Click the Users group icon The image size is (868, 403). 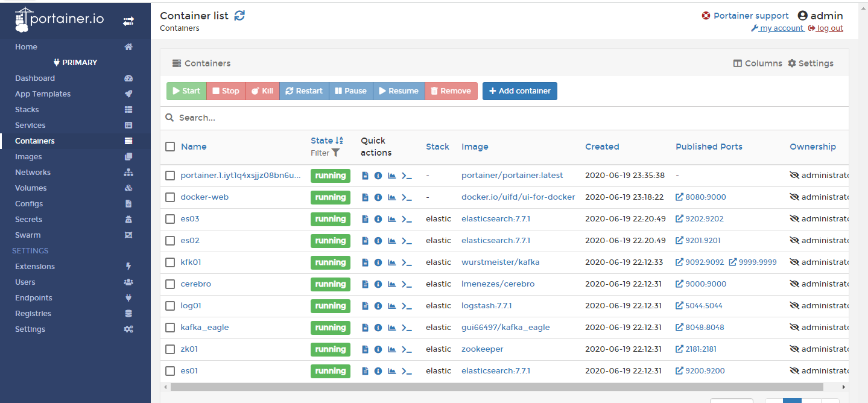tap(128, 282)
